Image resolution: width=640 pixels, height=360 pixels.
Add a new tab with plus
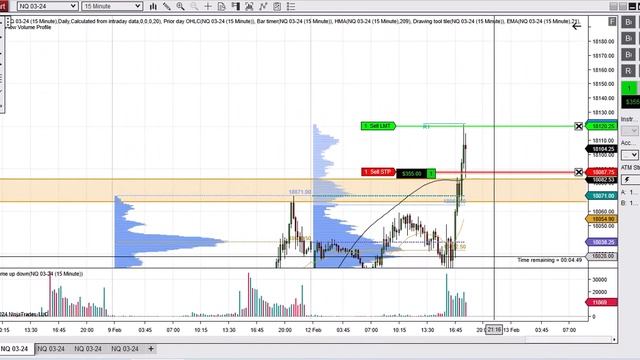pos(151,349)
